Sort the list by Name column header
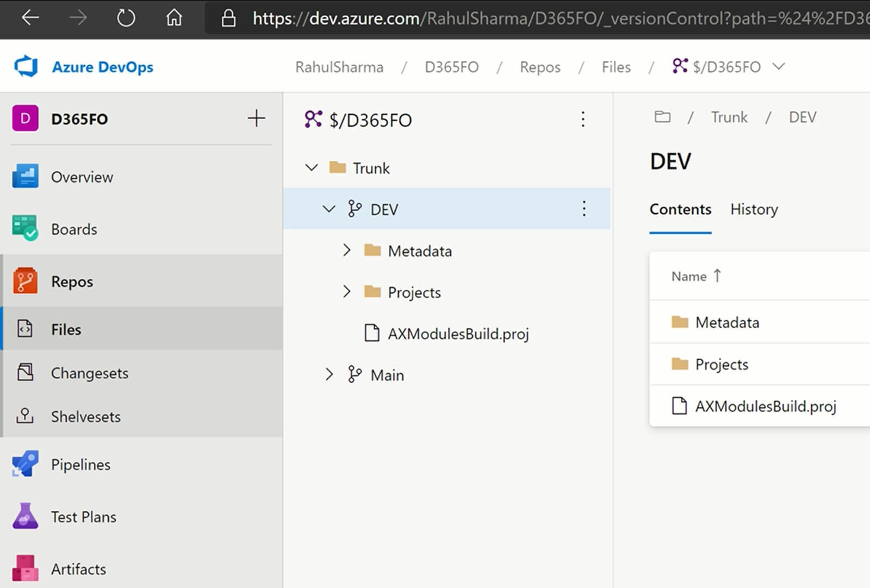Screen dimensions: 870x588 tap(689, 276)
